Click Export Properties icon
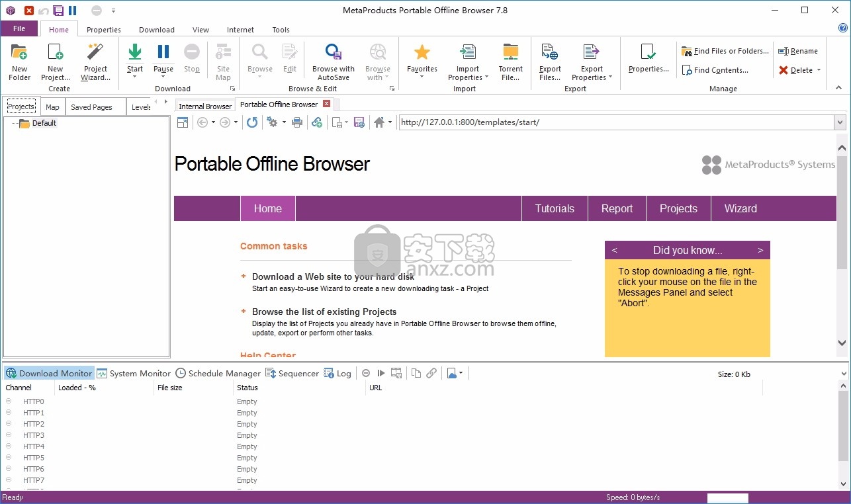 click(x=592, y=52)
